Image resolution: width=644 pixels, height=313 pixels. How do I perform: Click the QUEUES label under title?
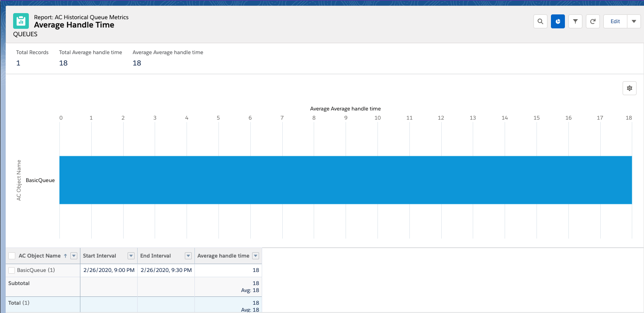[25, 34]
